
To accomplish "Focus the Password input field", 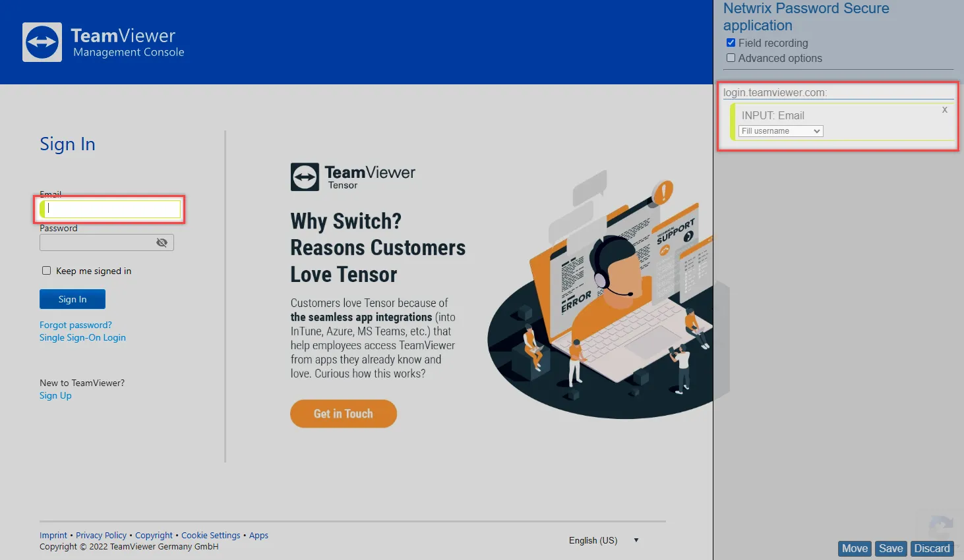I will 107,242.
